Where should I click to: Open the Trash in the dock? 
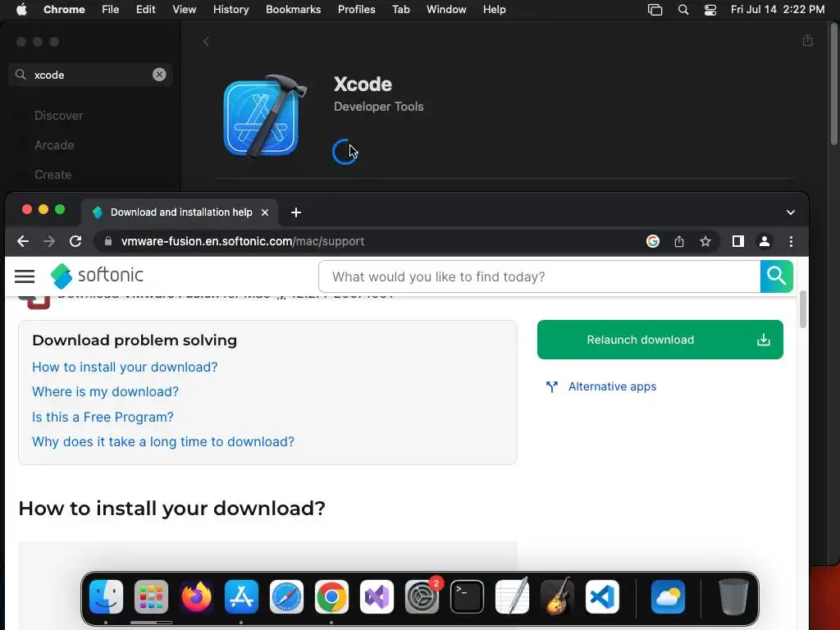click(x=733, y=596)
